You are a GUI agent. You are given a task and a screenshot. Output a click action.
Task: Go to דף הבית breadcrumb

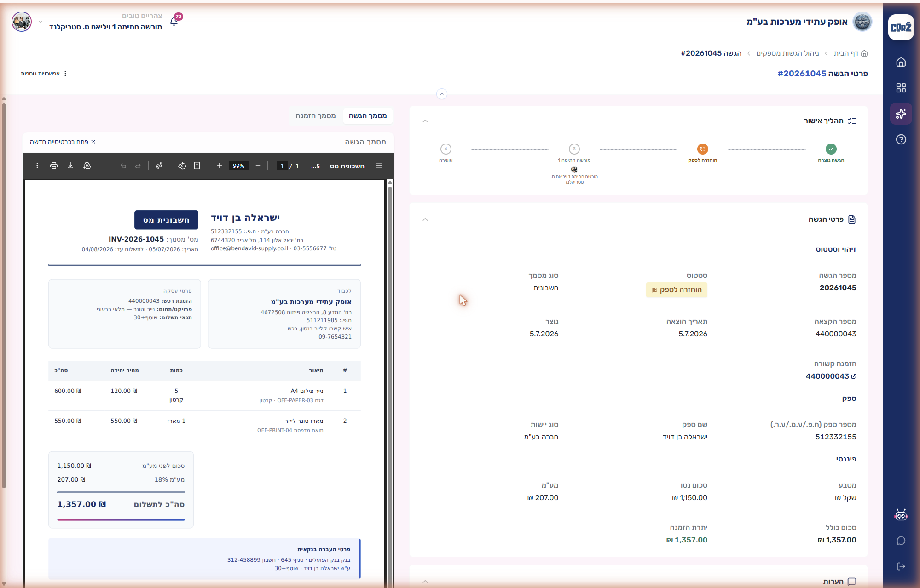point(851,53)
